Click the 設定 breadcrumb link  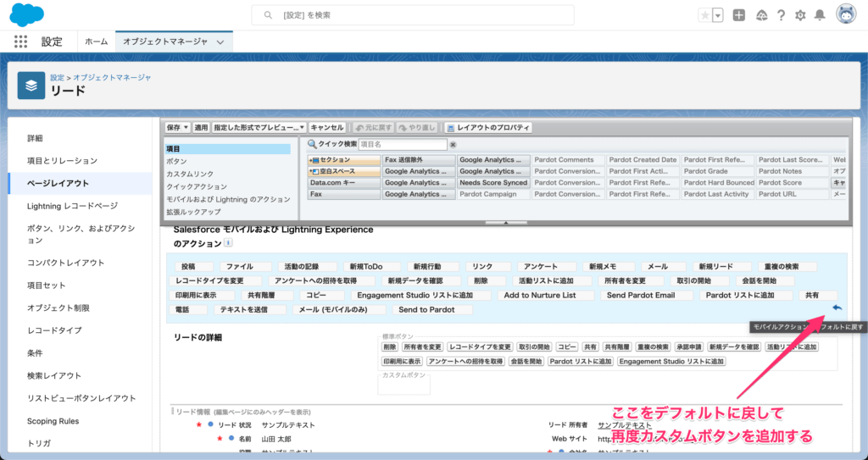[57, 77]
